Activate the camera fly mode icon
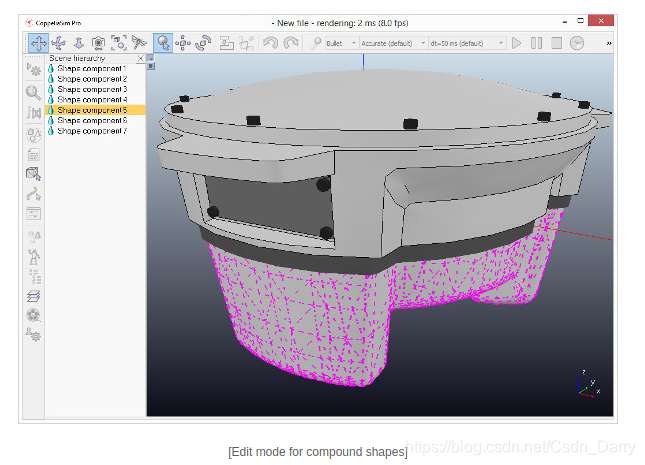 [139, 43]
